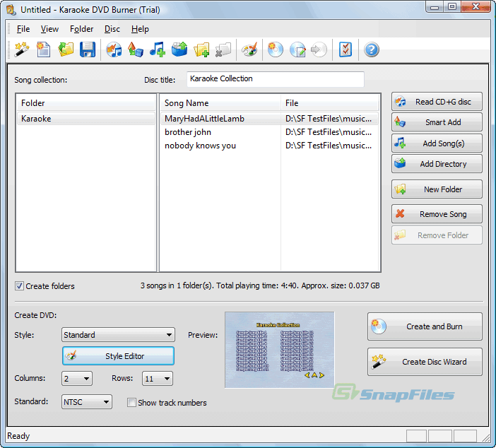Click the Read CD+G disc toolbar icon
The image size is (496, 448).
pyautogui.click(x=114, y=49)
